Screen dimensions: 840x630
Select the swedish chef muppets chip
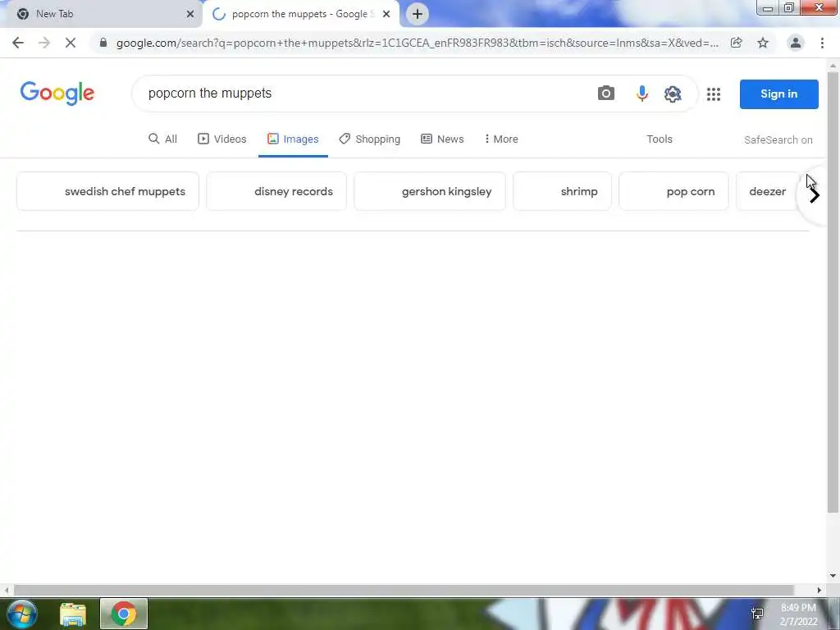[107, 191]
